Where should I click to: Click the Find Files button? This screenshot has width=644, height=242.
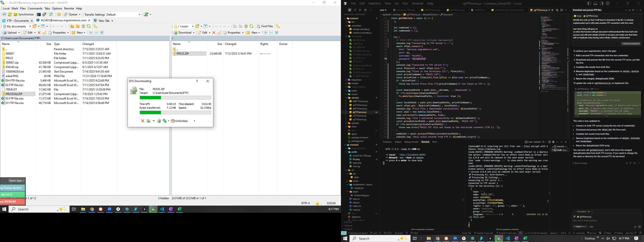(x=265, y=26)
